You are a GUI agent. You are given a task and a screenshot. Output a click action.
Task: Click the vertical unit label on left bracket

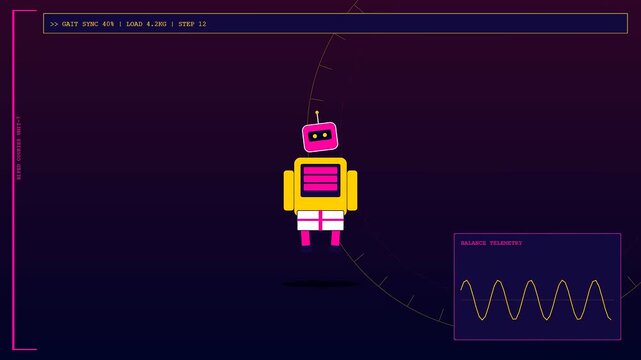click(x=18, y=148)
